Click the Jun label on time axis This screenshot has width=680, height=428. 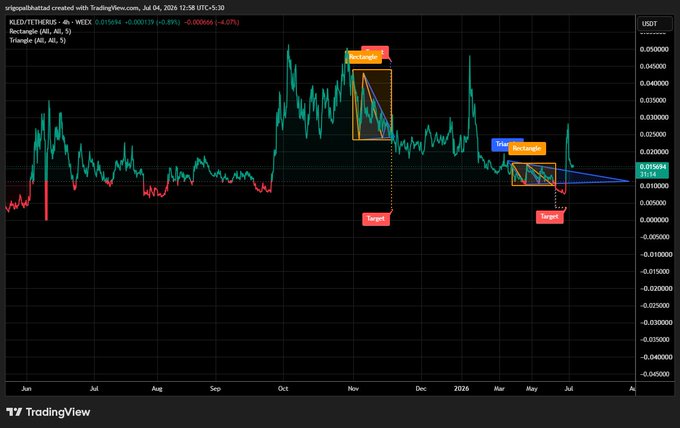pos(26,389)
